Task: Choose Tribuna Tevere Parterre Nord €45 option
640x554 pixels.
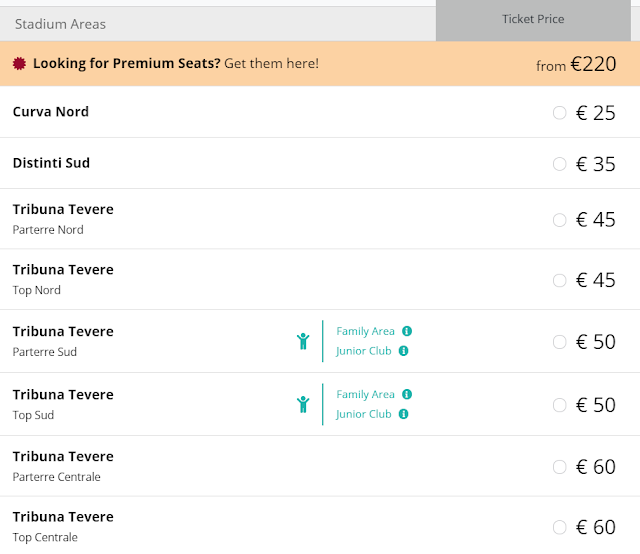Action: (x=560, y=220)
